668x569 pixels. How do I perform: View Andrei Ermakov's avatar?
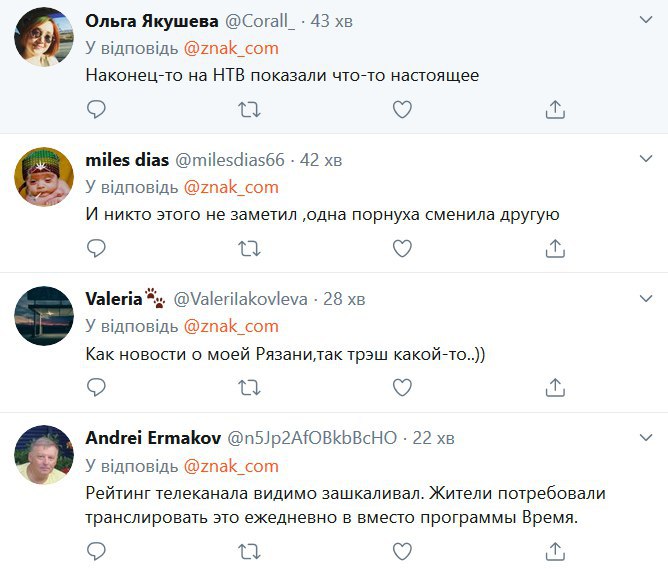[x=44, y=455]
